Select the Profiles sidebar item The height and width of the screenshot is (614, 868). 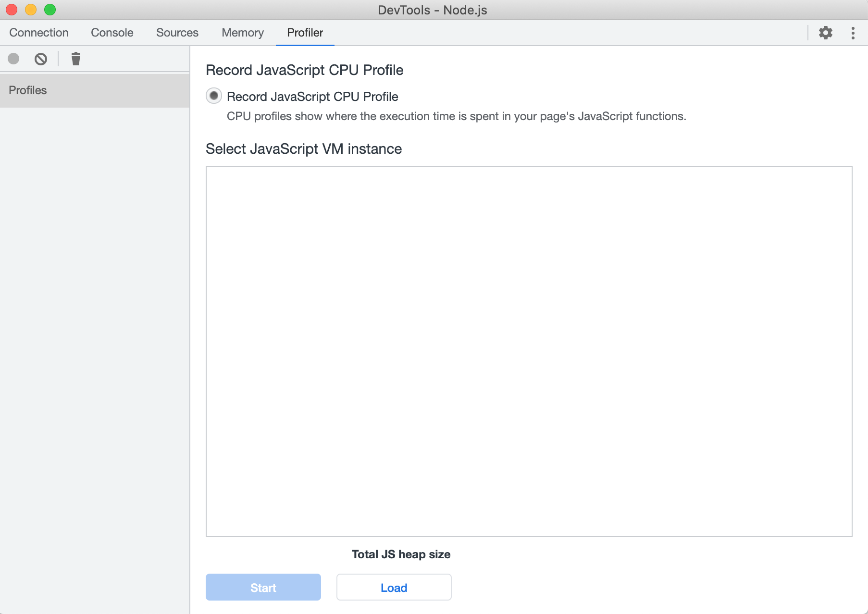95,90
